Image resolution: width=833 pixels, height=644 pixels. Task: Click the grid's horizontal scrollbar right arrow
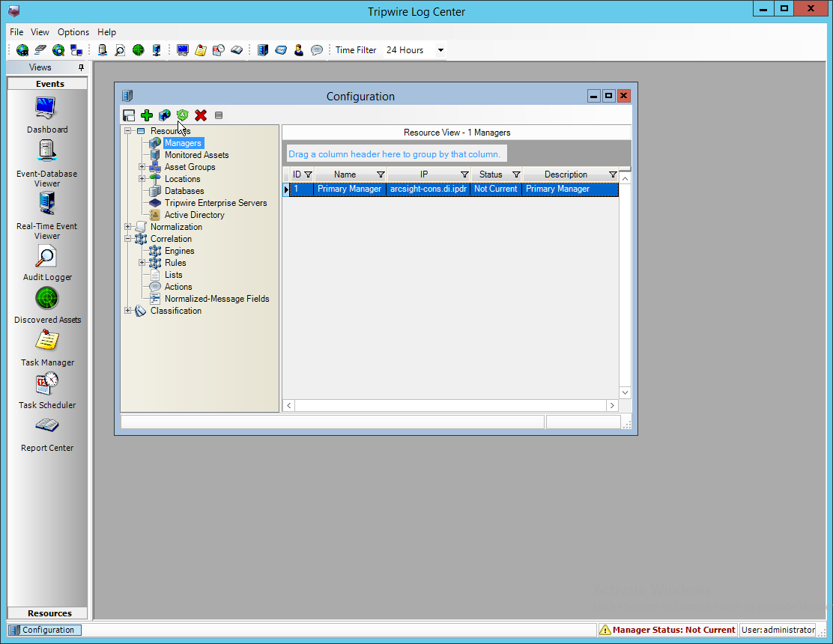612,406
